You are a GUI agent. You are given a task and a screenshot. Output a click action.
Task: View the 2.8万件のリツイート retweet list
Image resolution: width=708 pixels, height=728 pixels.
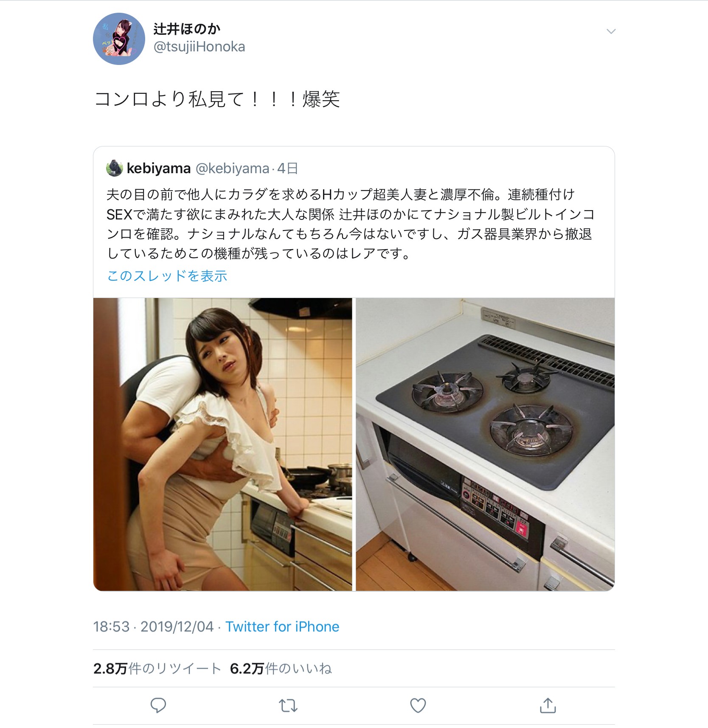coord(157,669)
